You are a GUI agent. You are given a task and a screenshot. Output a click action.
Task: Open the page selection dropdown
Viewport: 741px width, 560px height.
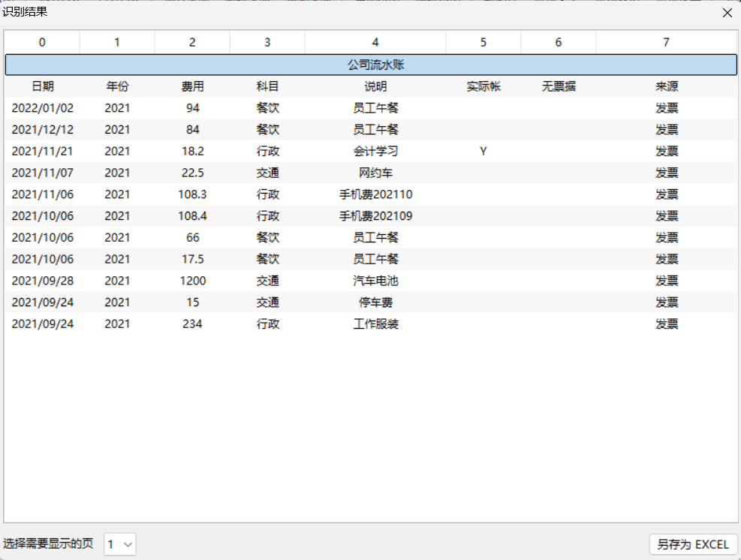pos(120,544)
